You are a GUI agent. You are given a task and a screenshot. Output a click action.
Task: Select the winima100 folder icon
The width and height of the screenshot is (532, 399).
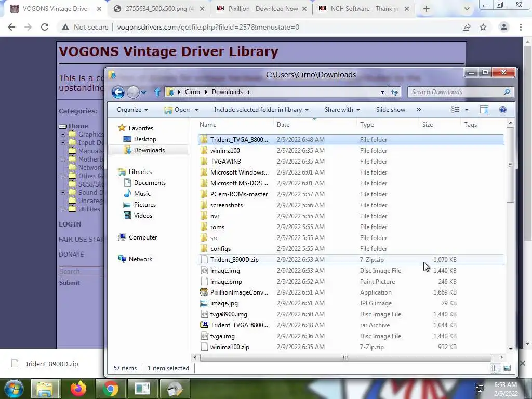pos(204,151)
